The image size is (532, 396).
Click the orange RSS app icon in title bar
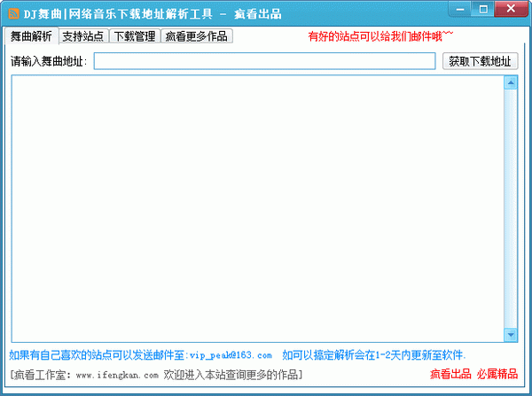tap(13, 14)
